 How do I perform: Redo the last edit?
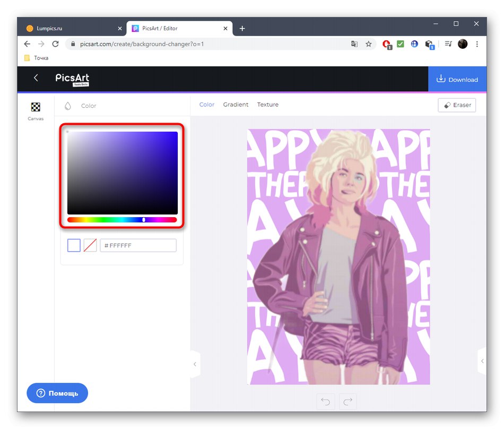tap(348, 401)
